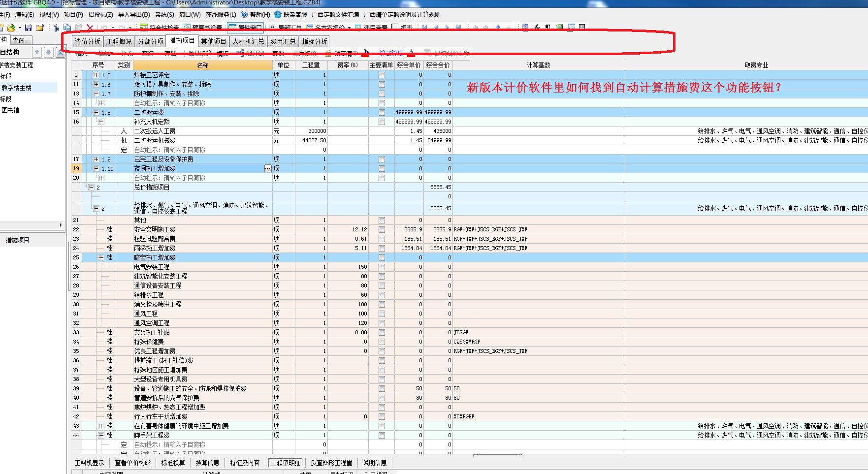Click the cut scissors toolbar icon
The height and width of the screenshot is (474, 868).
click(x=57, y=28)
